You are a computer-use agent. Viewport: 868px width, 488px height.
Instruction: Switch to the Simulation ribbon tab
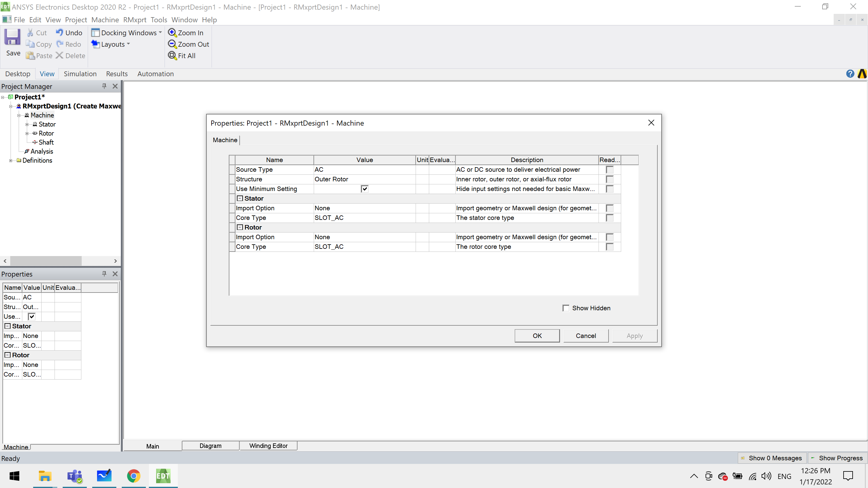[80, 74]
